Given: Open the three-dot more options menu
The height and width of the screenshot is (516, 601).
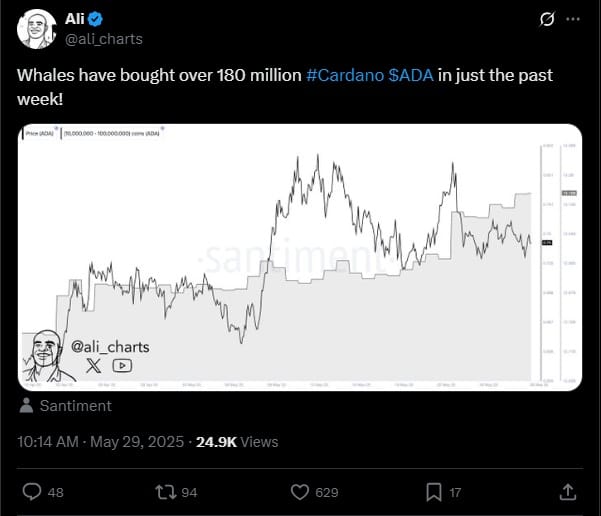Looking at the screenshot, I should tap(573, 19).
